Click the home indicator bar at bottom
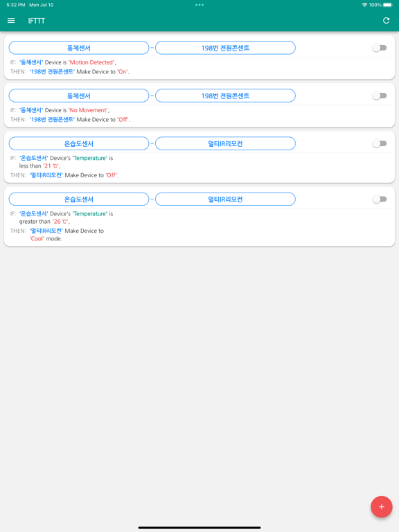 click(x=199, y=528)
